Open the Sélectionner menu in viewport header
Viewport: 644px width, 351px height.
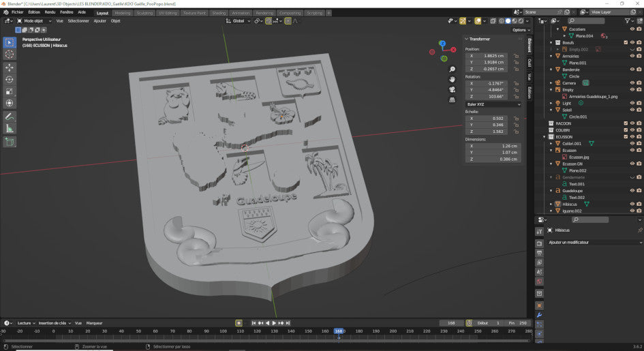[x=78, y=21]
